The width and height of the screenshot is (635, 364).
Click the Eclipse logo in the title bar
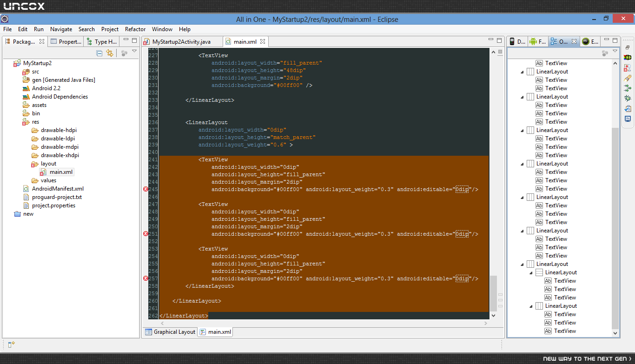(x=4, y=19)
